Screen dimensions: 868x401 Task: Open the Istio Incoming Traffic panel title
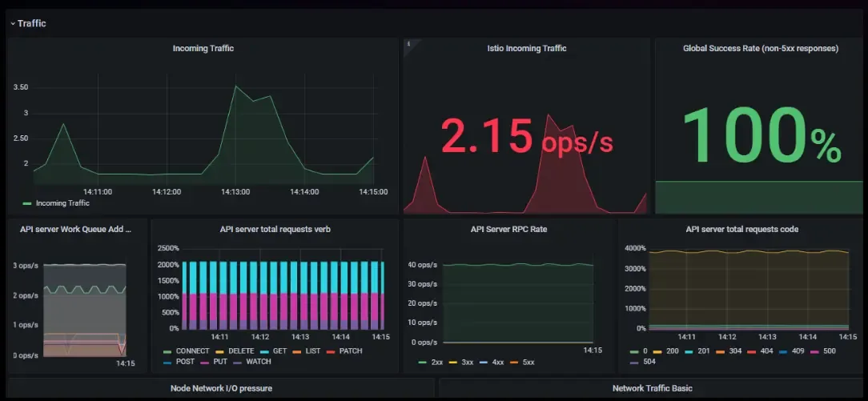526,49
